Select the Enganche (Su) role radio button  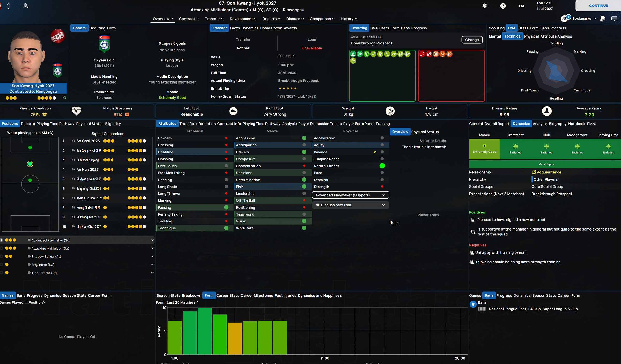pos(2,265)
